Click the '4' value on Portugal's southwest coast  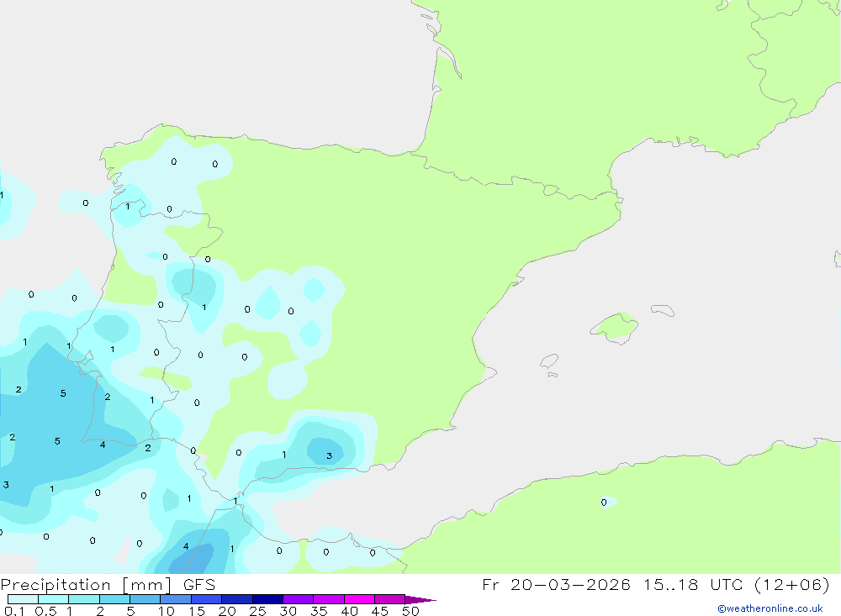pyautogui.click(x=103, y=445)
